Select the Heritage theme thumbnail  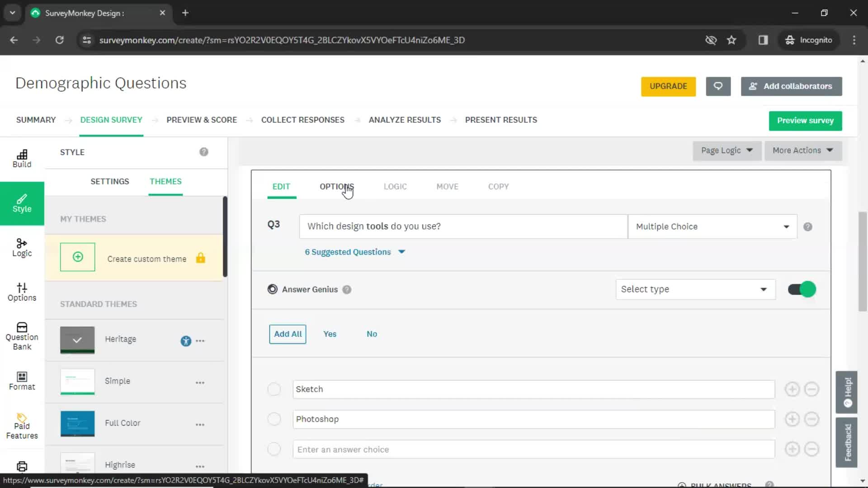point(77,340)
